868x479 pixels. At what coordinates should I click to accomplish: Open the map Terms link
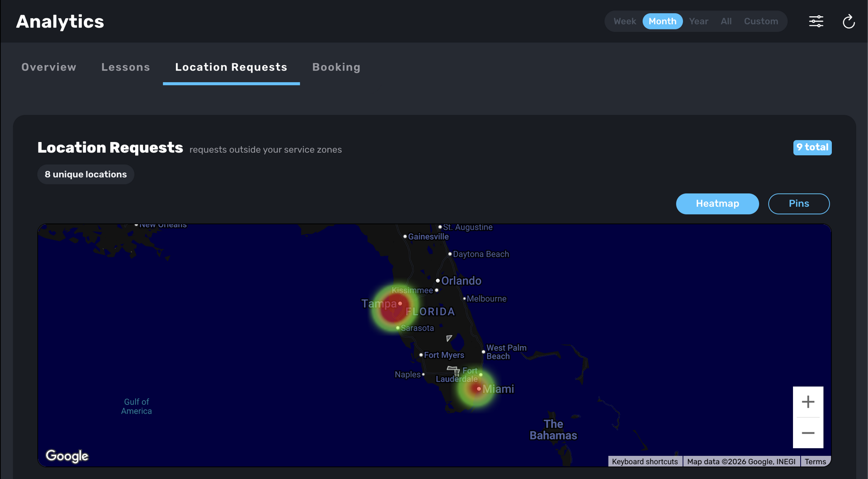tap(815, 461)
